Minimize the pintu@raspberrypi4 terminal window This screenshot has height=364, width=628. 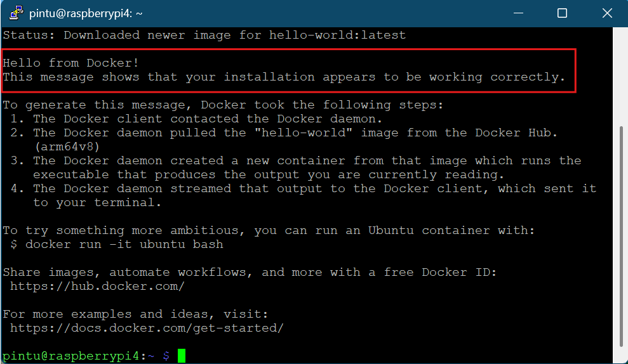(x=518, y=13)
